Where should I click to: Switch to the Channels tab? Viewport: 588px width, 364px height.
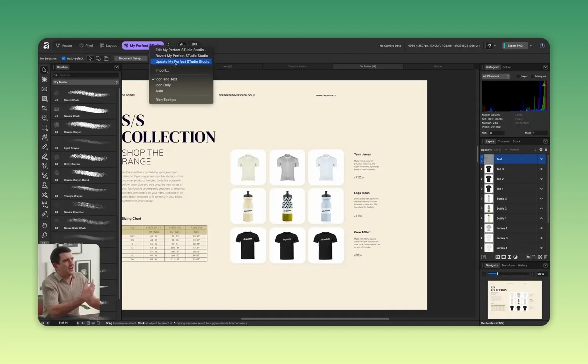[503, 142]
